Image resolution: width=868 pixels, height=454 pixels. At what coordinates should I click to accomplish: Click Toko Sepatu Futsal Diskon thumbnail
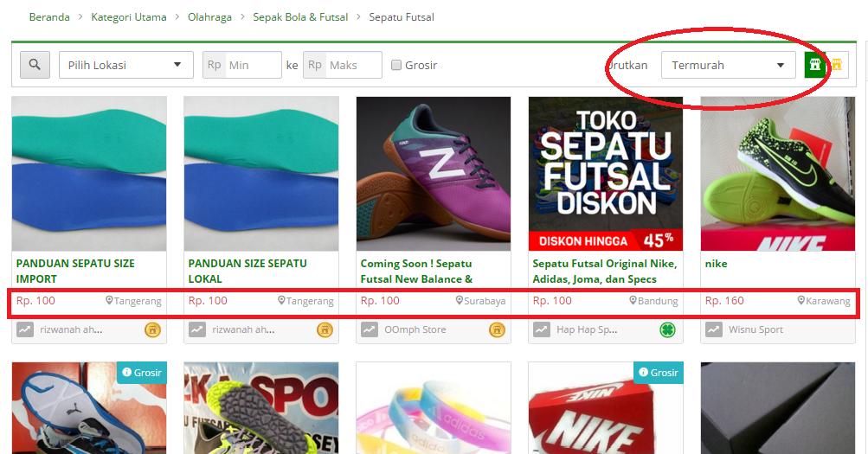pyautogui.click(x=606, y=174)
